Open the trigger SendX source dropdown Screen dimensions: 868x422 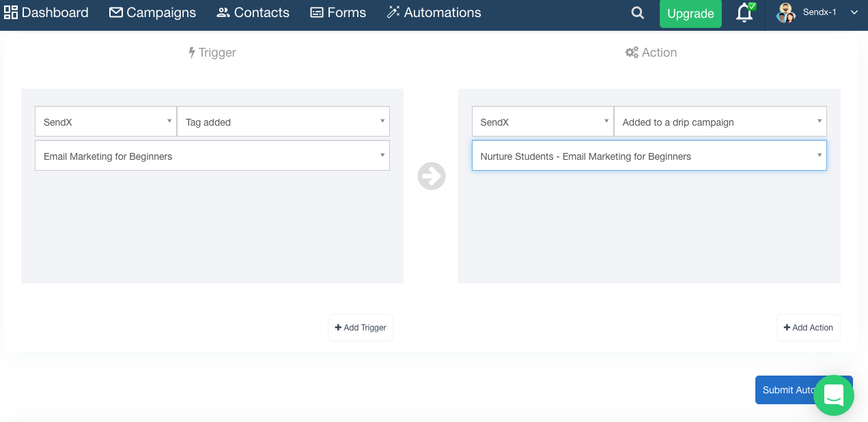pyautogui.click(x=106, y=122)
